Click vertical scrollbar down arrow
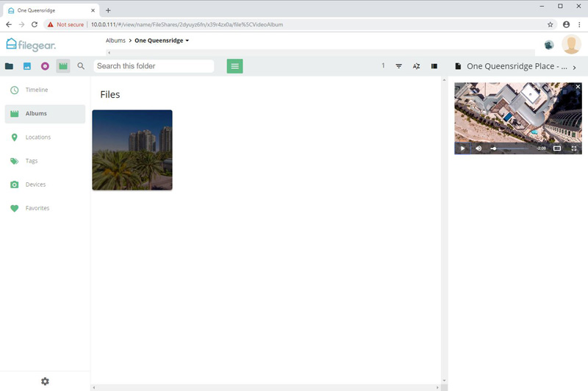 point(444,381)
